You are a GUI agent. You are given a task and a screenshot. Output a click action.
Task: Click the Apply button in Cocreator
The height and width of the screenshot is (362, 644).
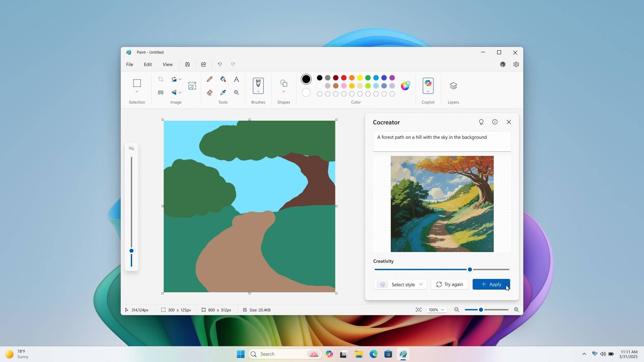tap(491, 284)
